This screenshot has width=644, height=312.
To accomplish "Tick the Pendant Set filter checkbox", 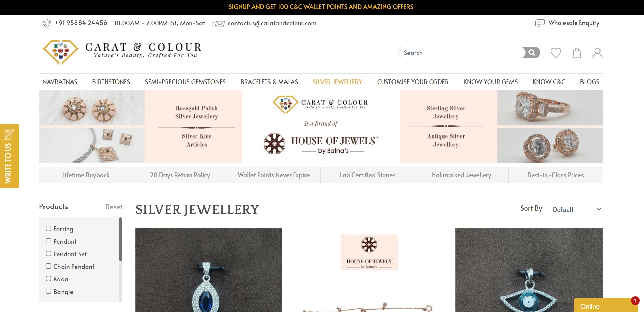I will tap(48, 254).
